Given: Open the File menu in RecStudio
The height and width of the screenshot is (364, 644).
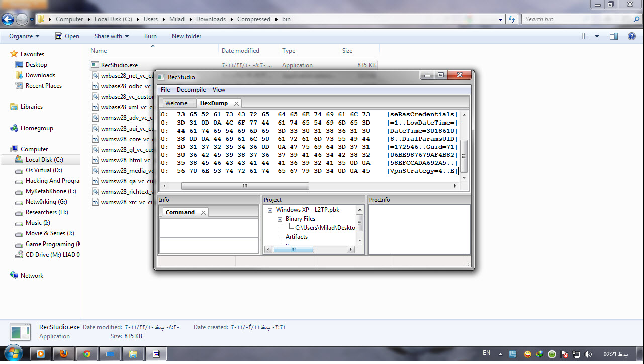Looking at the screenshot, I should 165,90.
